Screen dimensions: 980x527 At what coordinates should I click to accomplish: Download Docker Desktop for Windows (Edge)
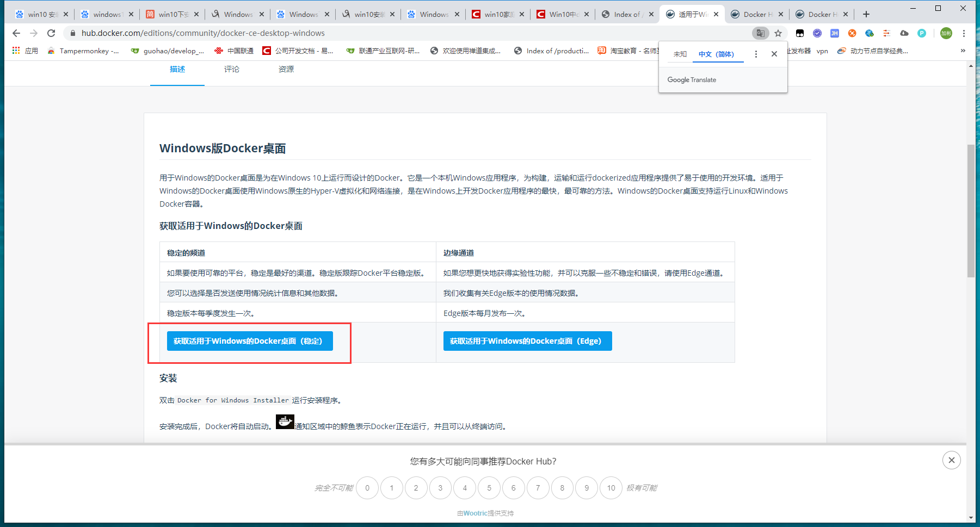point(528,341)
